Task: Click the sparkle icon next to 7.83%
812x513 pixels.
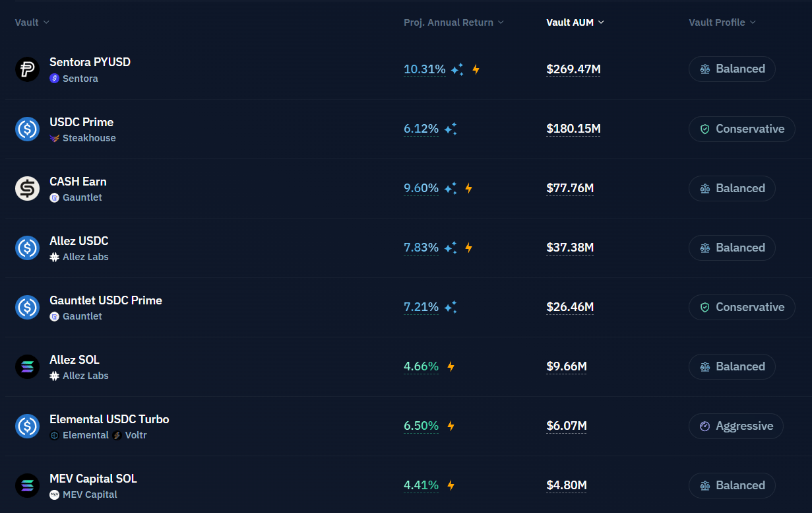Action: (x=451, y=248)
